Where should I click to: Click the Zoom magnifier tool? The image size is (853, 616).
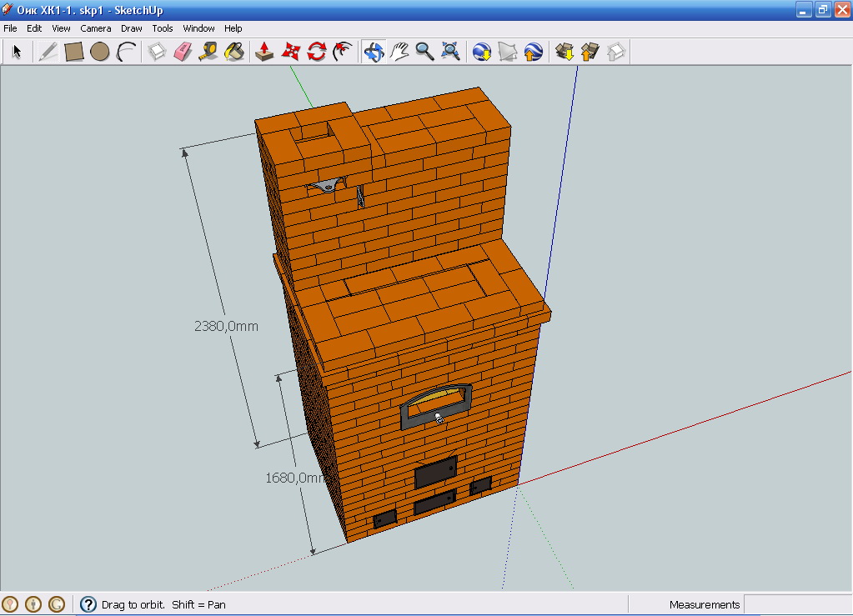coord(425,53)
